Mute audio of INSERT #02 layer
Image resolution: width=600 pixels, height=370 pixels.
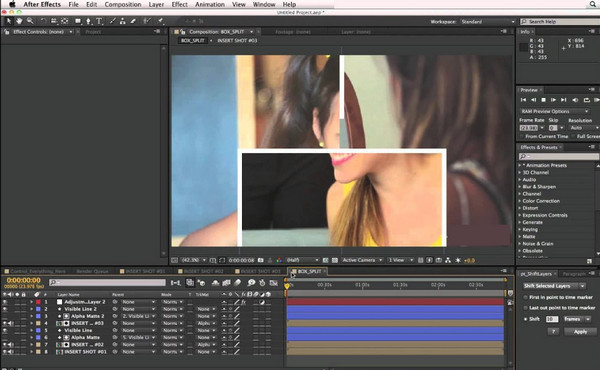(11, 345)
